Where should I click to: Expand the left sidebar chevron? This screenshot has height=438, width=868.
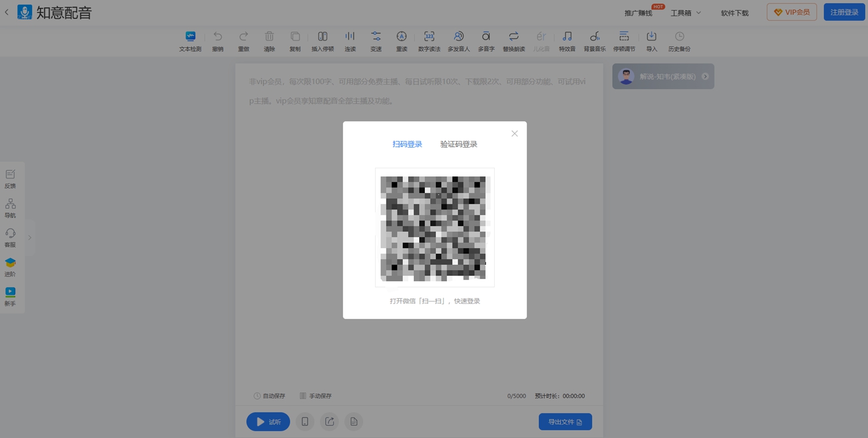tap(30, 238)
